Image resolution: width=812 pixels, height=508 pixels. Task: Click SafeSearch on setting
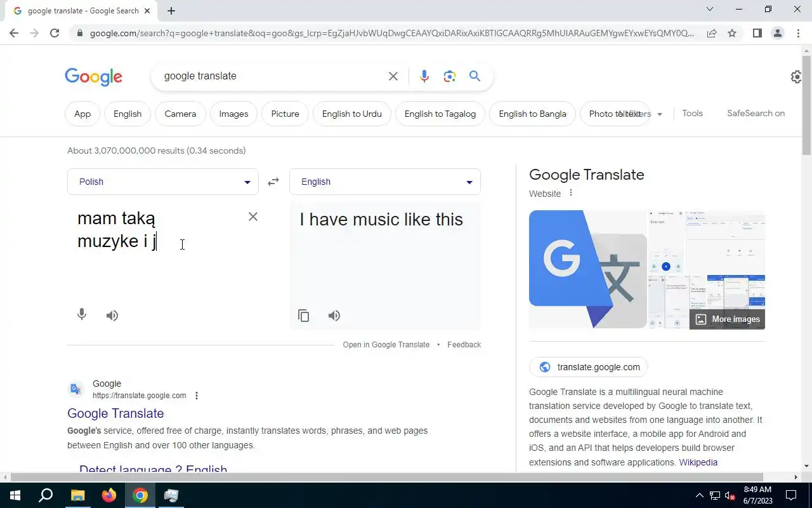pyautogui.click(x=756, y=113)
